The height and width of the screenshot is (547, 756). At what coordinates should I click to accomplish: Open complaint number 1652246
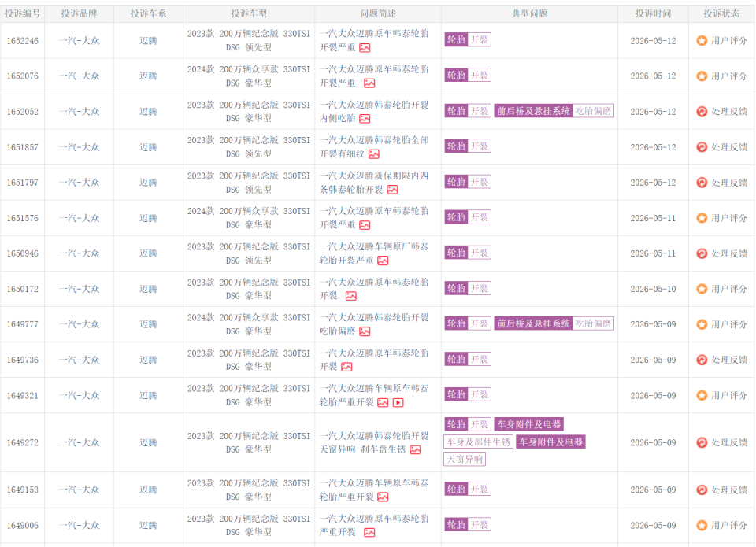pyautogui.click(x=23, y=41)
